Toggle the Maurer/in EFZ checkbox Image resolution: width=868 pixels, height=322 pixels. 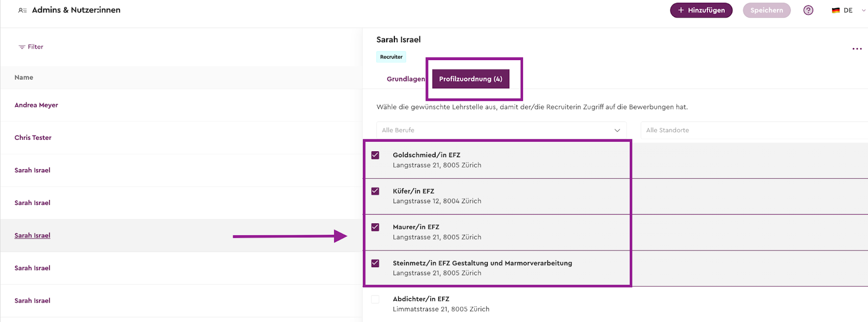(375, 227)
